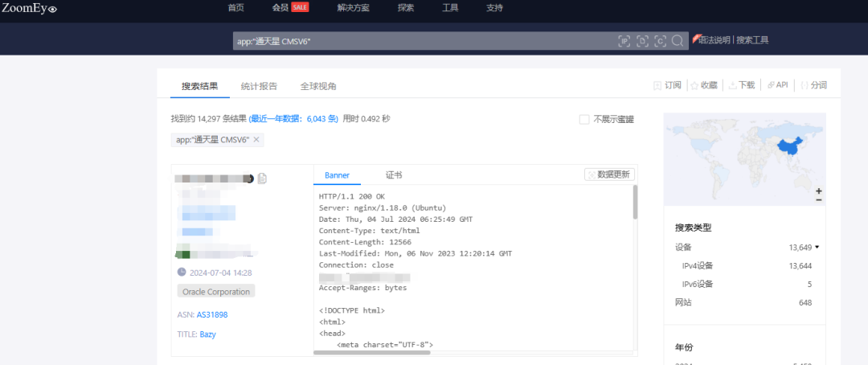Click the domain [D] icon in search bar
The image size is (868, 365).
click(x=642, y=41)
